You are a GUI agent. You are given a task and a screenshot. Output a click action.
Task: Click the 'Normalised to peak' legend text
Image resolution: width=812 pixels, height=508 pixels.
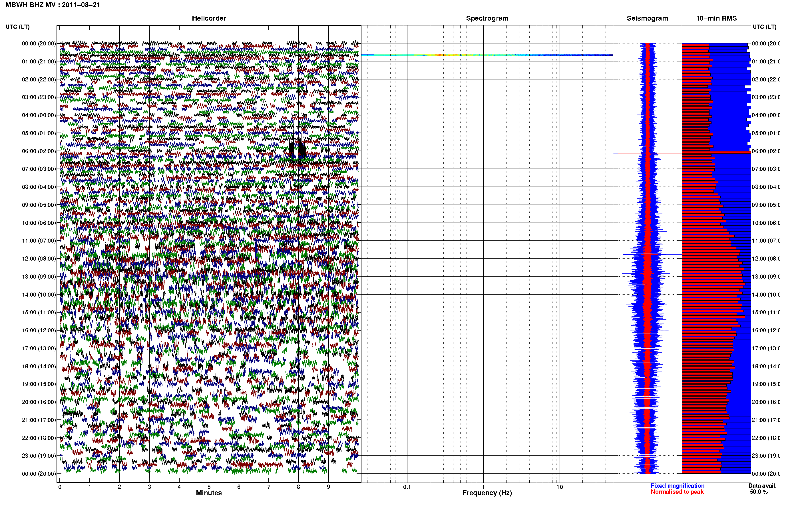point(677,492)
